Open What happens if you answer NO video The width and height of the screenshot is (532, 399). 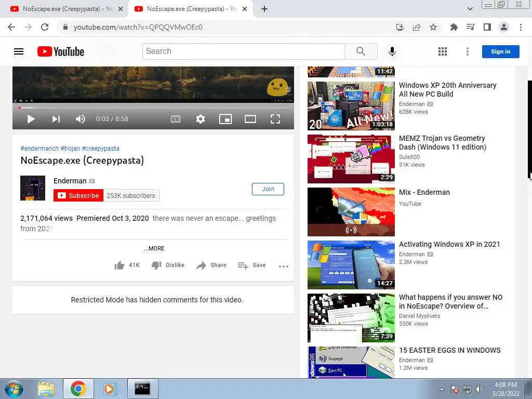[x=450, y=302]
